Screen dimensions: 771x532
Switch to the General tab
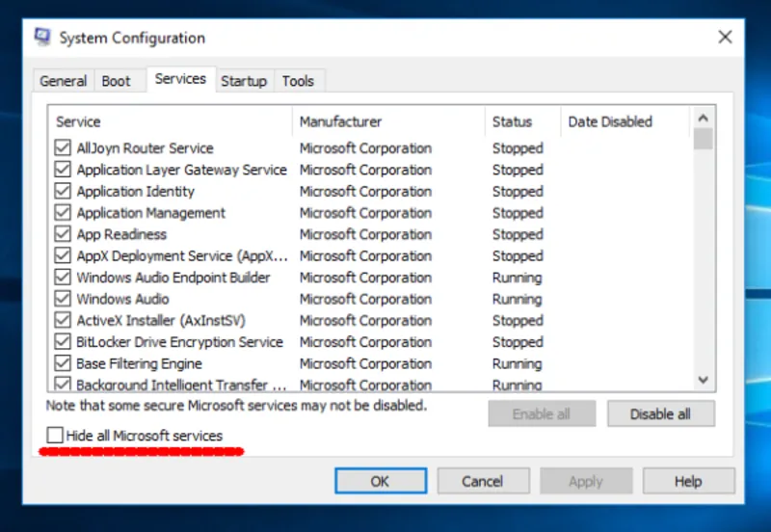(x=63, y=81)
